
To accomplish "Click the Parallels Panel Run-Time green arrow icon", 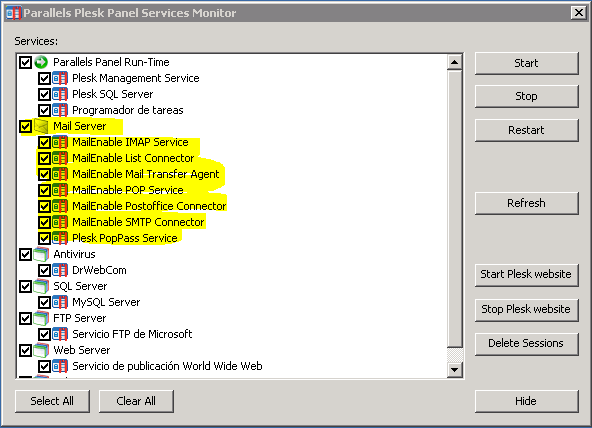I will (41, 62).
